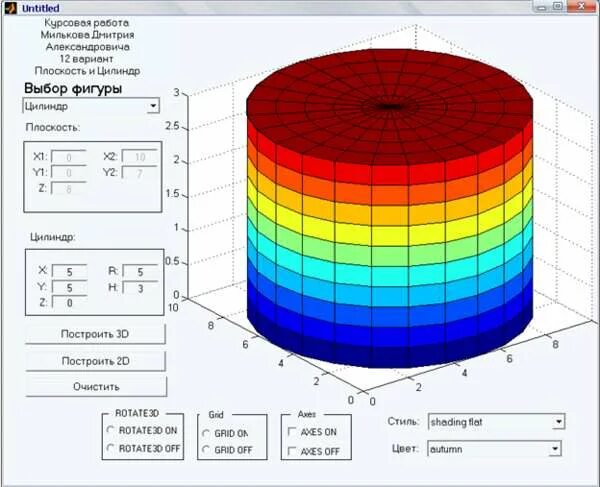Click the cylinder Y input field

[69, 287]
